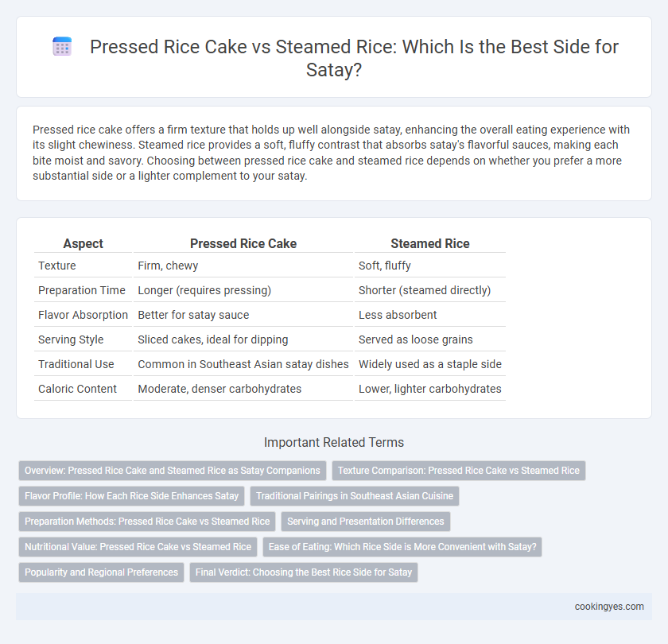
Task: Open Preparation Methods related term tag
Action: point(147,522)
